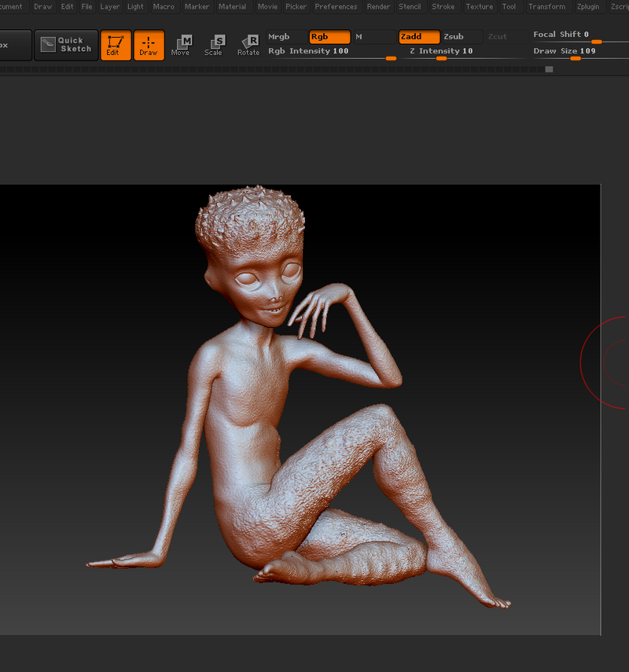Open the Marker menu
This screenshot has height=672, width=629.
(197, 6)
